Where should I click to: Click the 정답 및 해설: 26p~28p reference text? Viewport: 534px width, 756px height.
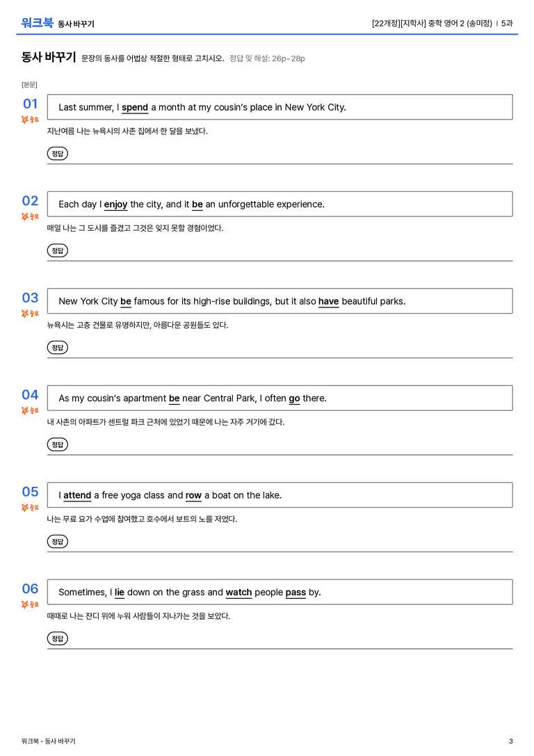pyautogui.click(x=267, y=58)
